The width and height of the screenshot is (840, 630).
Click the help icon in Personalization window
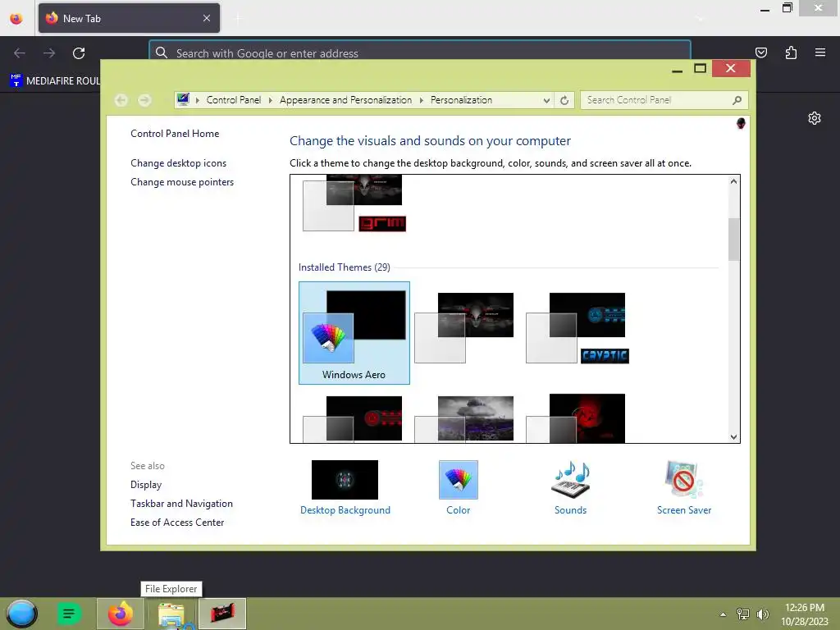(741, 124)
